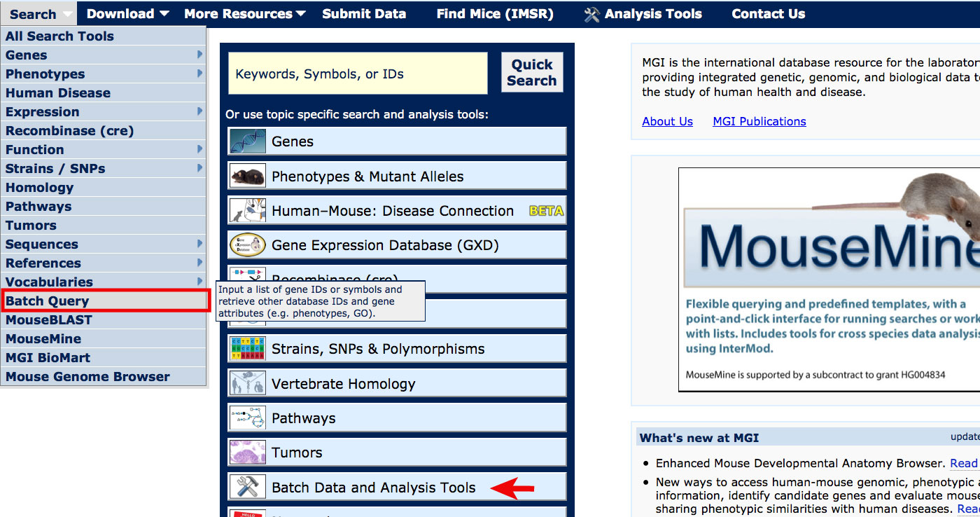Open Contact Us in the navigation bar

click(x=768, y=14)
